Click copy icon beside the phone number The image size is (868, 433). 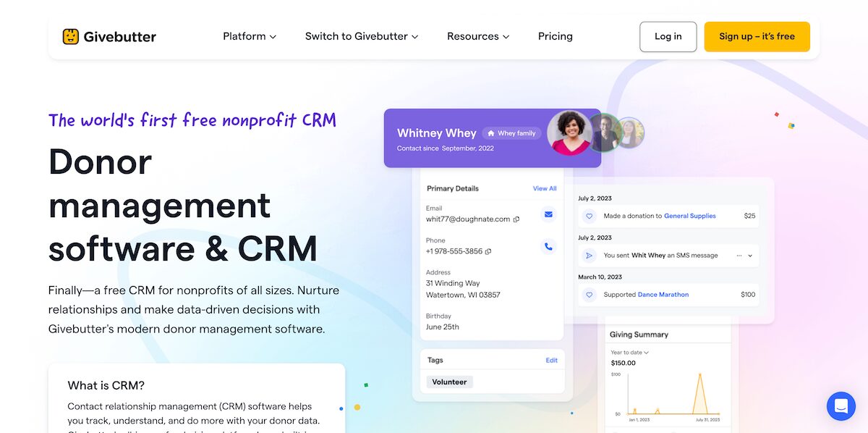click(x=488, y=251)
